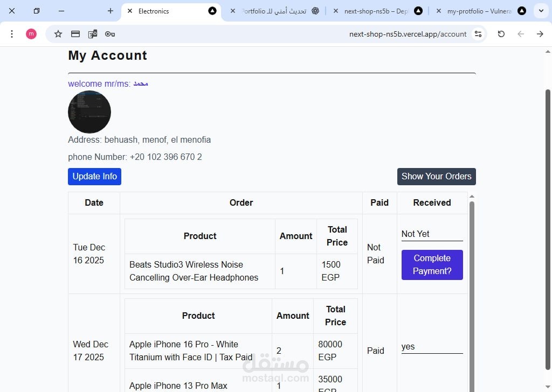Expand the tab search dropdown arrow

pyautogui.click(x=541, y=11)
